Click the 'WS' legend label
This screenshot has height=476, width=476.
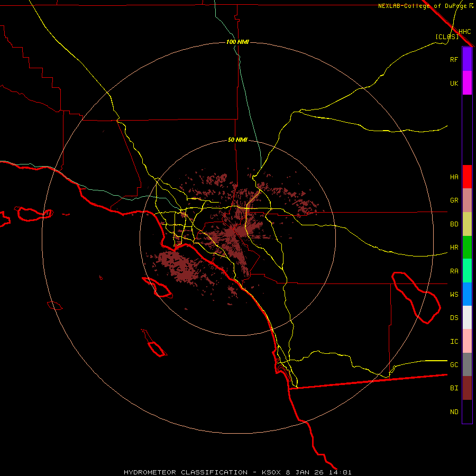454,295
